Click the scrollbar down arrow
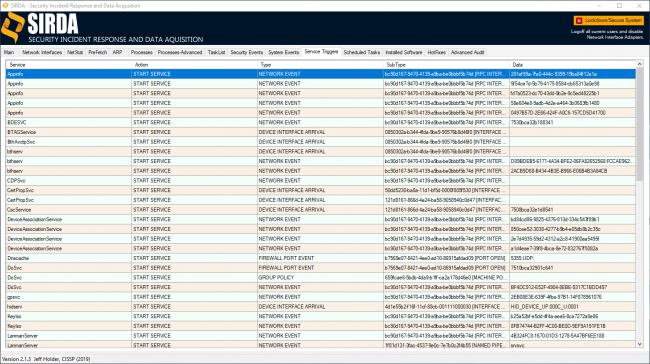The width and height of the screenshot is (650, 364). (x=640, y=344)
